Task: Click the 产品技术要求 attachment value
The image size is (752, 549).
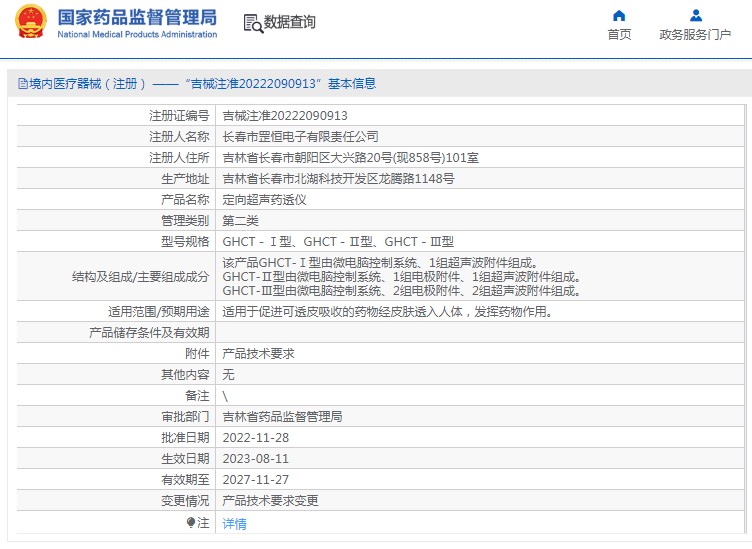Action: click(x=258, y=354)
